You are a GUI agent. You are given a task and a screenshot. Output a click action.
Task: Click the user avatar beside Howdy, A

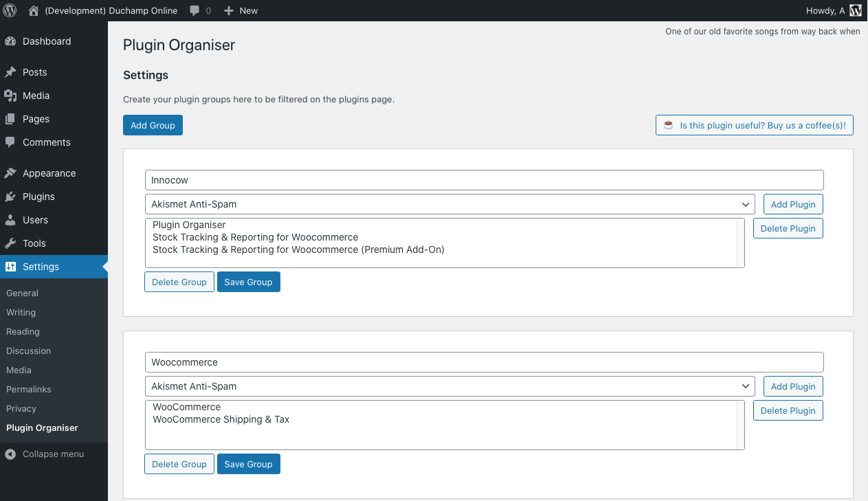pos(856,10)
